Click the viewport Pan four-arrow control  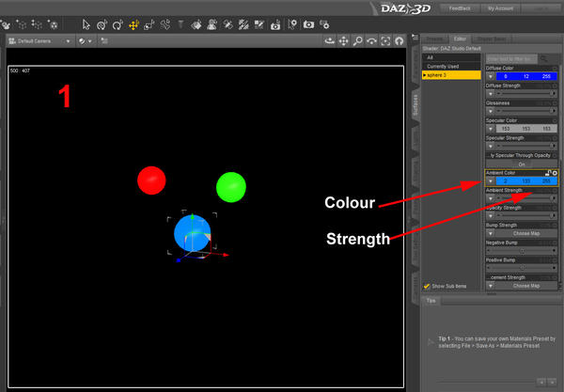343,41
